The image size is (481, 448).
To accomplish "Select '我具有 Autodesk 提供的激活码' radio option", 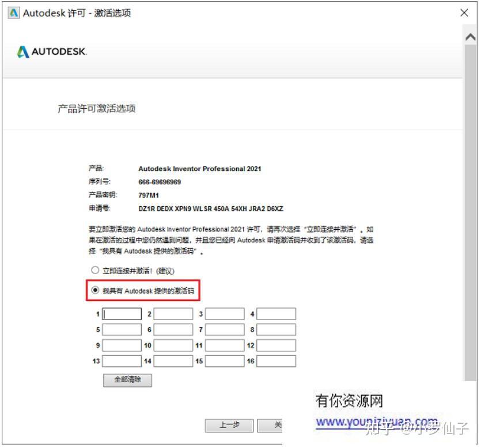I will [95, 290].
